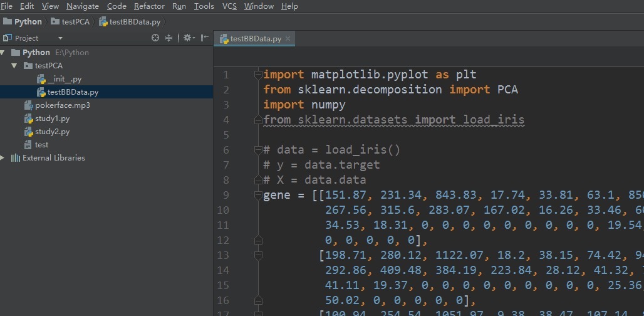
Task: Click testPCA in the breadcrumb bar
Action: [x=75, y=22]
